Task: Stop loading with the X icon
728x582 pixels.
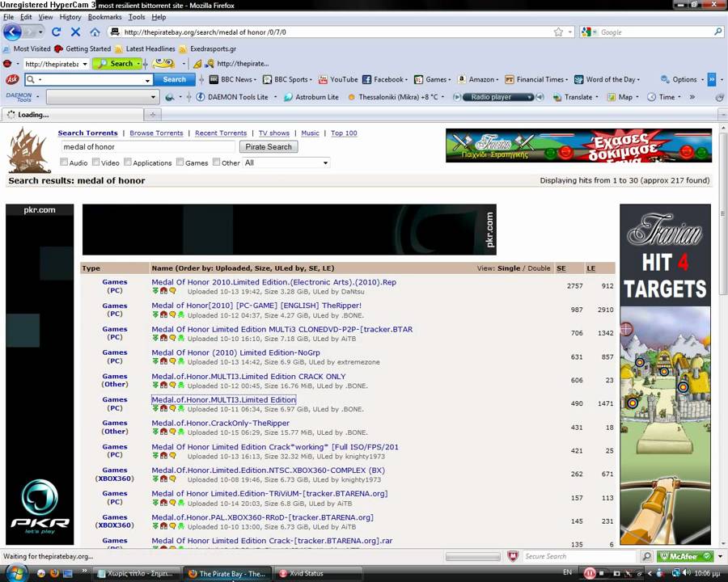Action: coord(76,32)
